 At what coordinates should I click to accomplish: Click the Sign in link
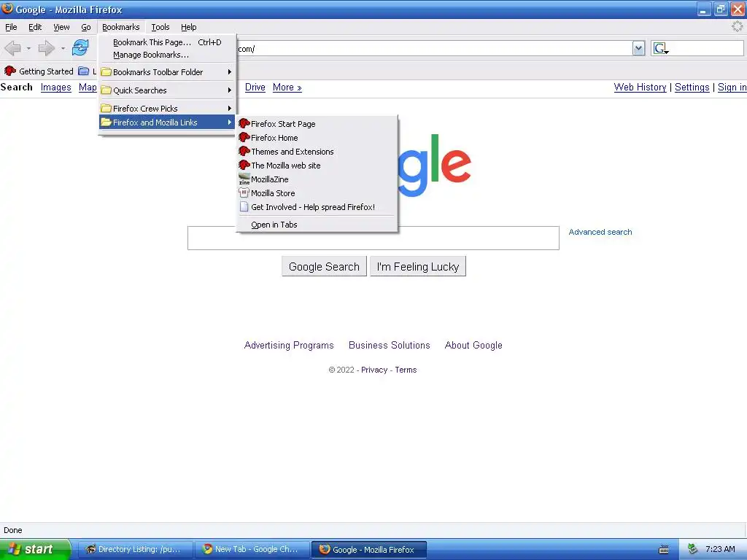[x=732, y=87]
